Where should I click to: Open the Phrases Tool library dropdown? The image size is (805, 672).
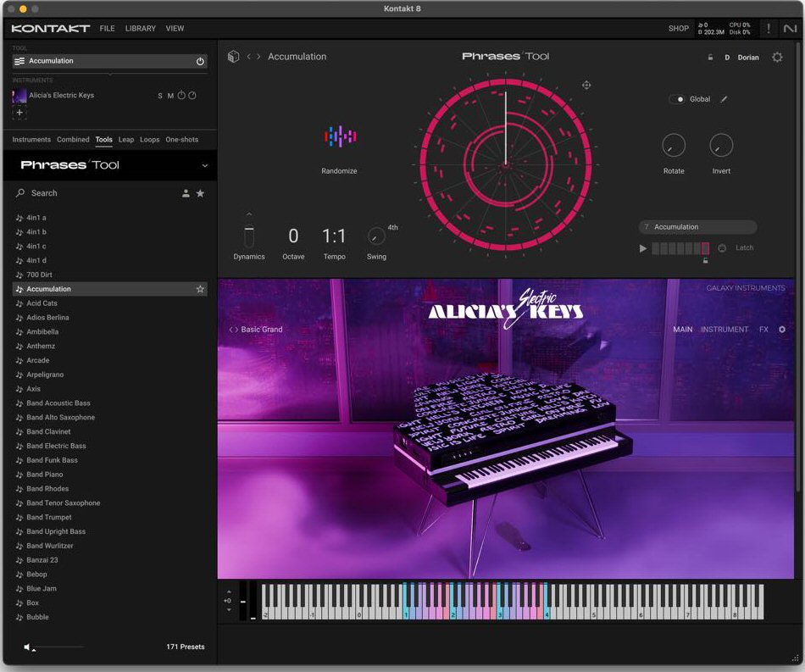coord(205,165)
